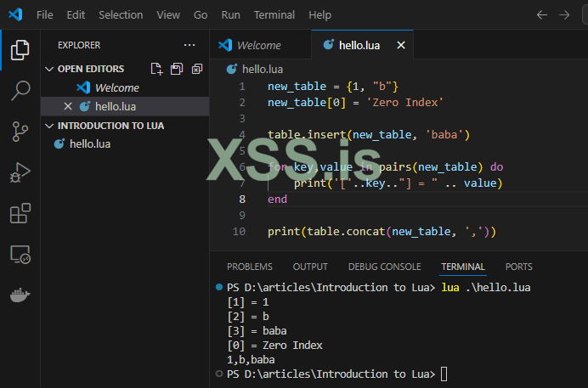The height and width of the screenshot is (388, 588).
Task: Click Save All icon in Open Editors
Action: 177,69
